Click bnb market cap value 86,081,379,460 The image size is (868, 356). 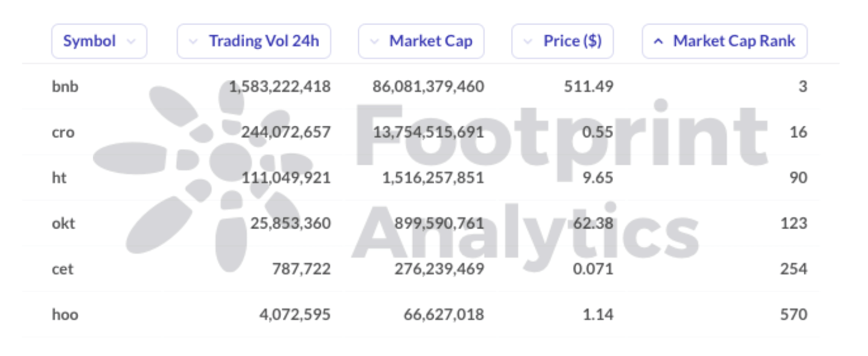[x=428, y=86]
